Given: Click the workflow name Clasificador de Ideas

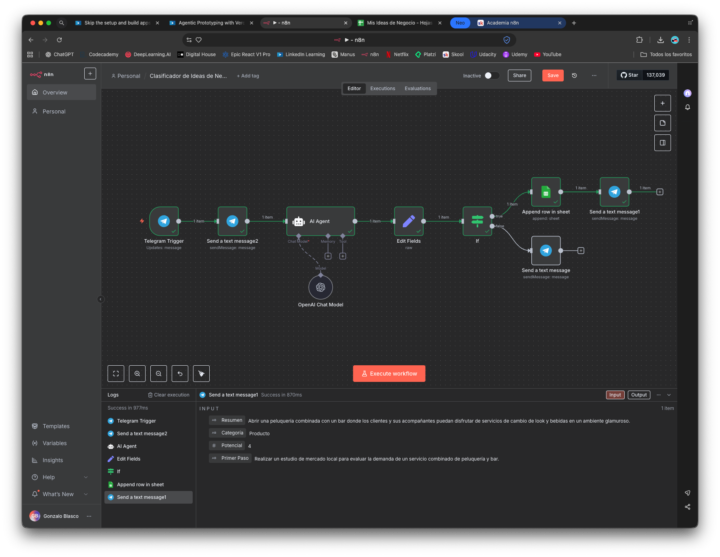Looking at the screenshot, I should (188, 76).
